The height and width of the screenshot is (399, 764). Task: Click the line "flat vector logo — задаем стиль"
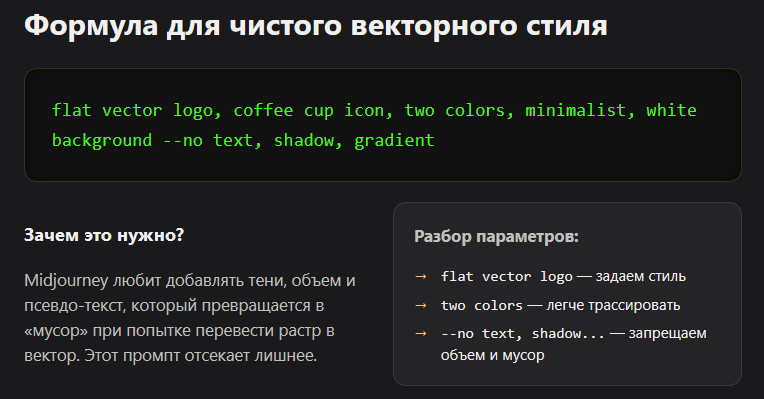[x=563, y=276]
